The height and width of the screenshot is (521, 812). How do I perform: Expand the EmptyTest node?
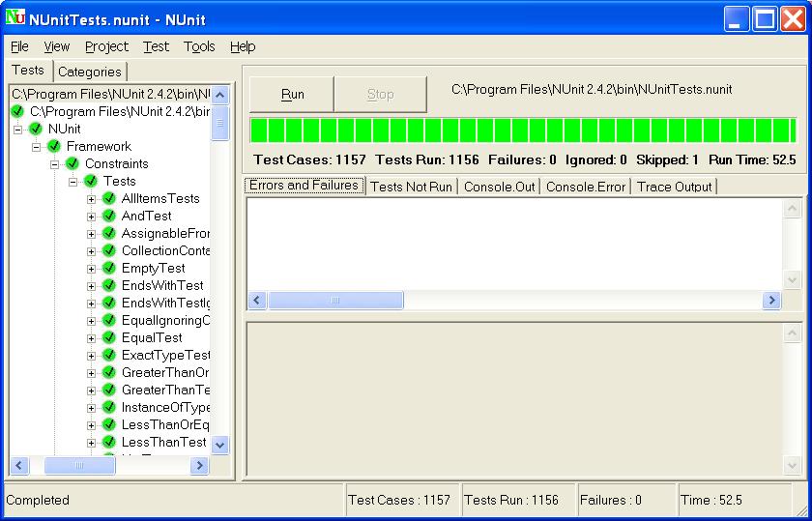click(91, 269)
